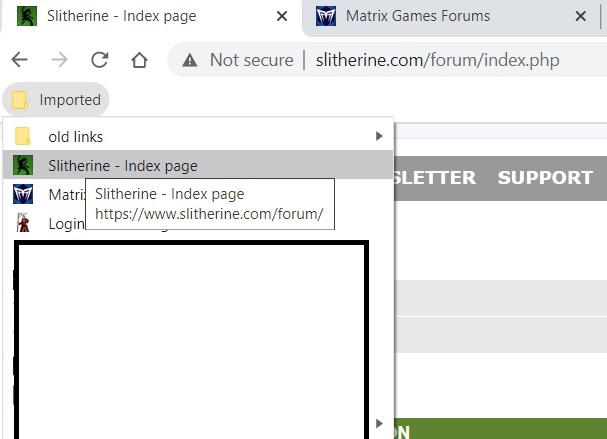Open the Slitherine - Index page bookmark
The width and height of the screenshot is (607, 439).
tap(198, 165)
